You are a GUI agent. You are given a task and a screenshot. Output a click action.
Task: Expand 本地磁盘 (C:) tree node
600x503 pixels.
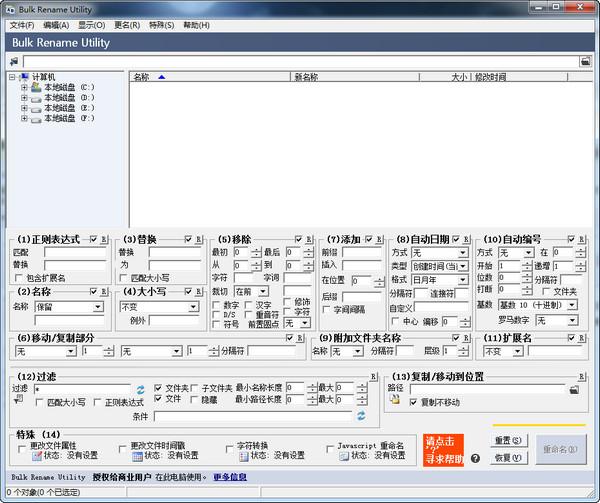pos(24,87)
